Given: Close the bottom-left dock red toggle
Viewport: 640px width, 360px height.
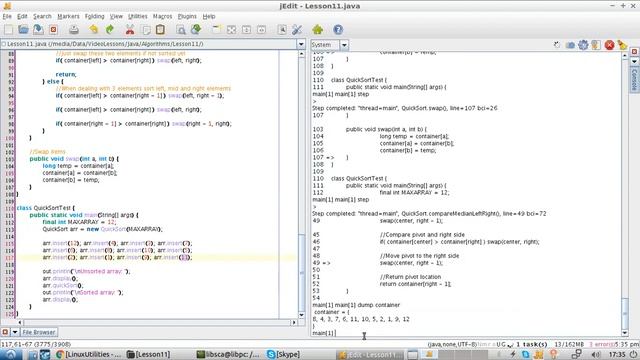Looking at the screenshot, I should (x=5, y=332).
